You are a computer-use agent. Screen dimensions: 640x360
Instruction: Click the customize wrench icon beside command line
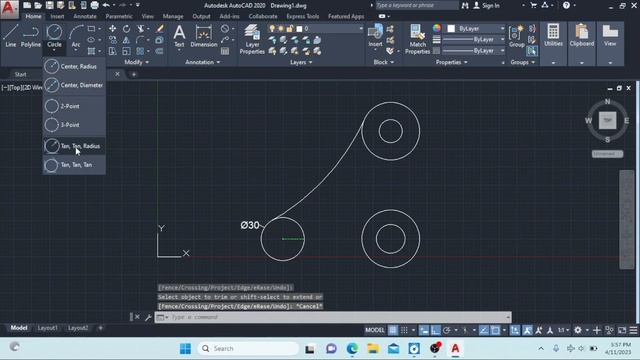[x=148, y=317]
